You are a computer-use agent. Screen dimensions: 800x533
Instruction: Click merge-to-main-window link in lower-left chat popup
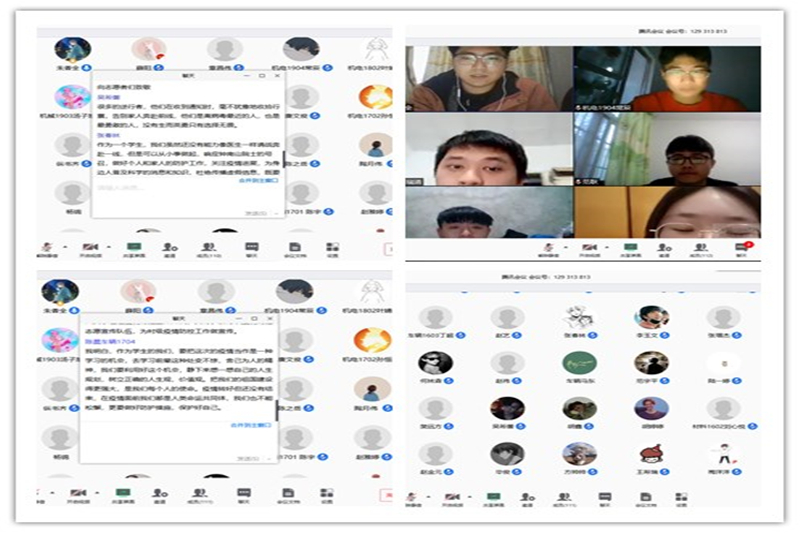[251, 425]
